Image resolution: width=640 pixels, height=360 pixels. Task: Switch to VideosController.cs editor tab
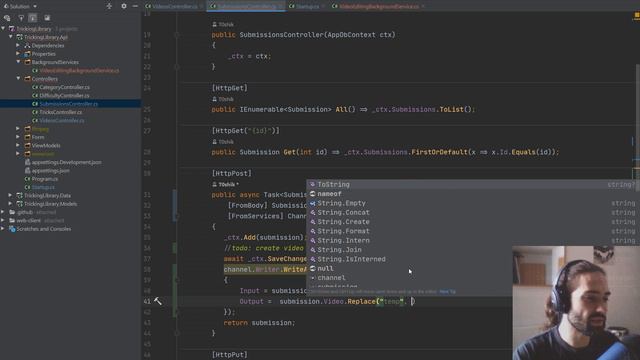173,6
